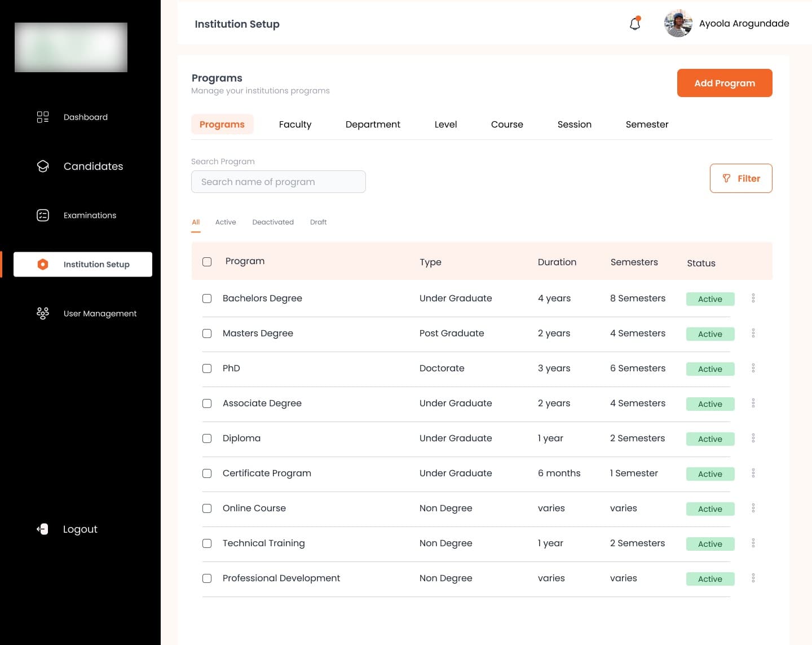Open the notification bell
Image resolution: width=812 pixels, height=645 pixels.
(x=635, y=23)
